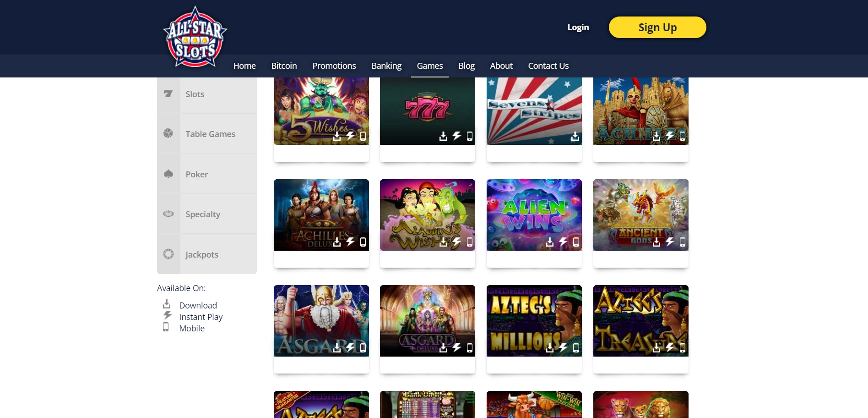Open the Alien Wins game thumbnail
The image size is (868, 418).
(534, 215)
